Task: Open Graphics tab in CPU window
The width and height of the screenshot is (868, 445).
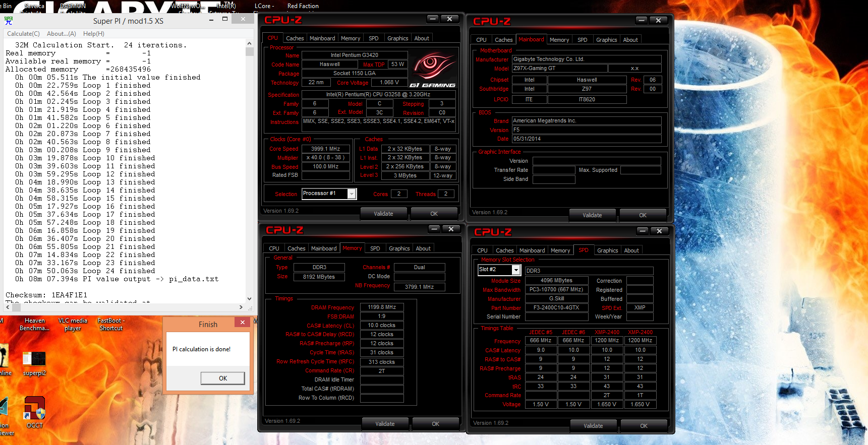Action: [x=398, y=38]
